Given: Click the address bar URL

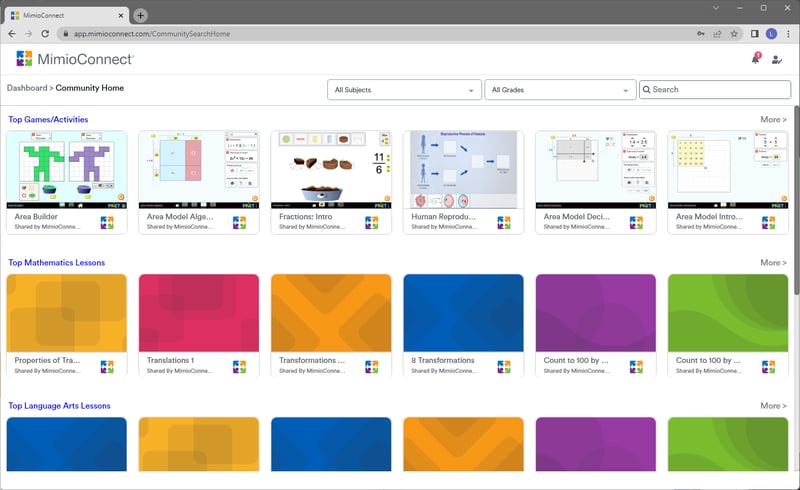Looking at the screenshot, I should point(152,34).
